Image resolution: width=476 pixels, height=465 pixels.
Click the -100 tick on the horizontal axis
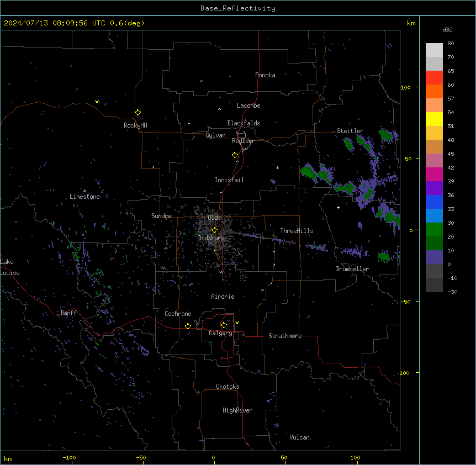coord(69,457)
